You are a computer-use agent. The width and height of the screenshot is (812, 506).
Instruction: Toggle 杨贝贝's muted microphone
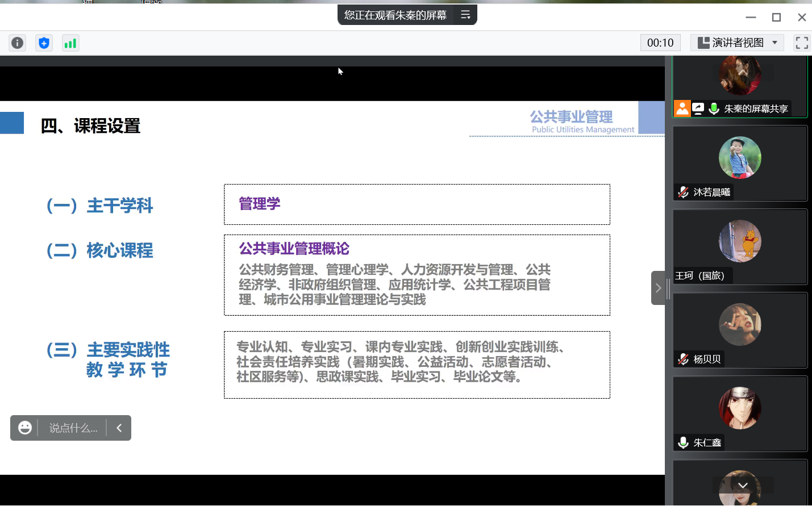pyautogui.click(x=684, y=359)
